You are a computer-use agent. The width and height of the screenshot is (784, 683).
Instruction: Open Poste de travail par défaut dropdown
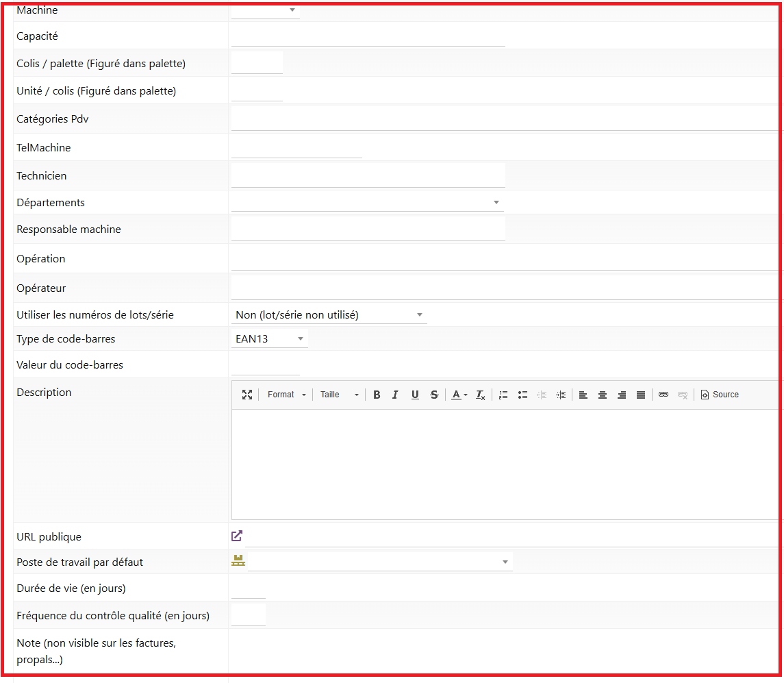pos(380,562)
